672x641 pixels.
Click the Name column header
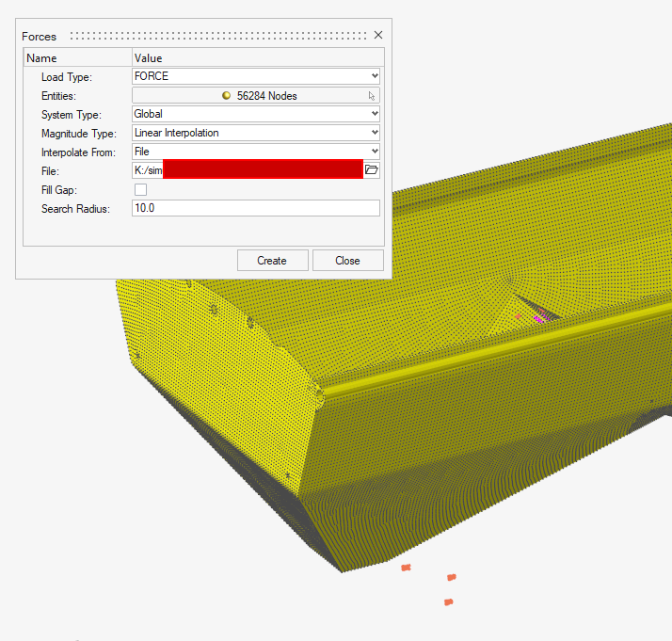77,57
